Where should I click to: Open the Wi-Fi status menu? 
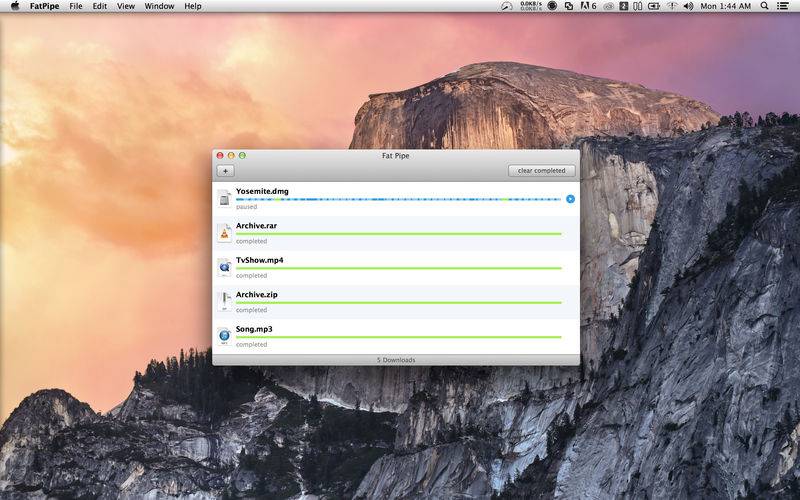click(672, 6)
